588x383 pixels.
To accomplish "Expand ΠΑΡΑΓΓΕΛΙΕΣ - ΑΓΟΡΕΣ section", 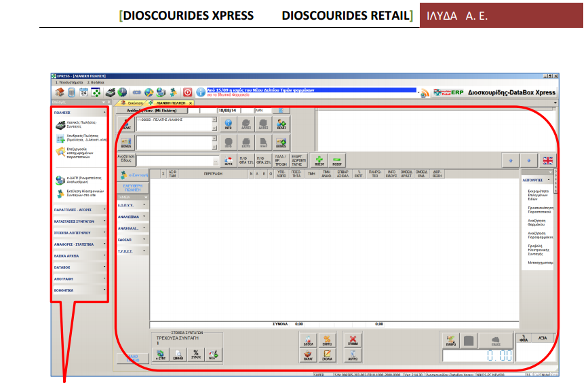I will pos(79,210).
